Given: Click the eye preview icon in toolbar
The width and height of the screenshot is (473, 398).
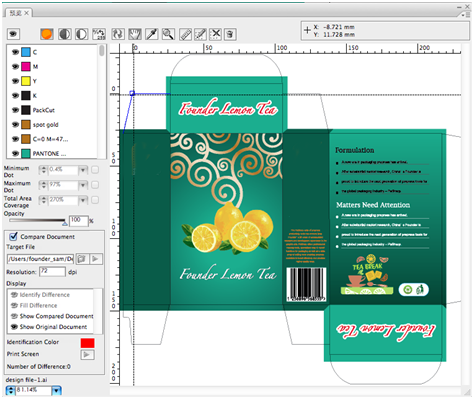Looking at the screenshot, I should click(13, 34).
